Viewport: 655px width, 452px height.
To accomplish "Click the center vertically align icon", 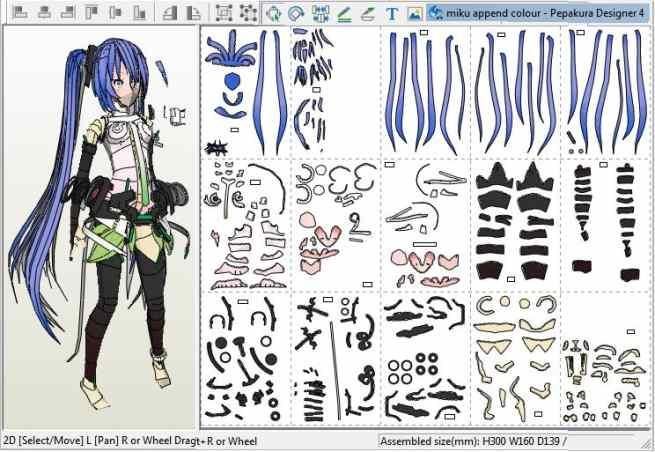I will click(x=115, y=13).
